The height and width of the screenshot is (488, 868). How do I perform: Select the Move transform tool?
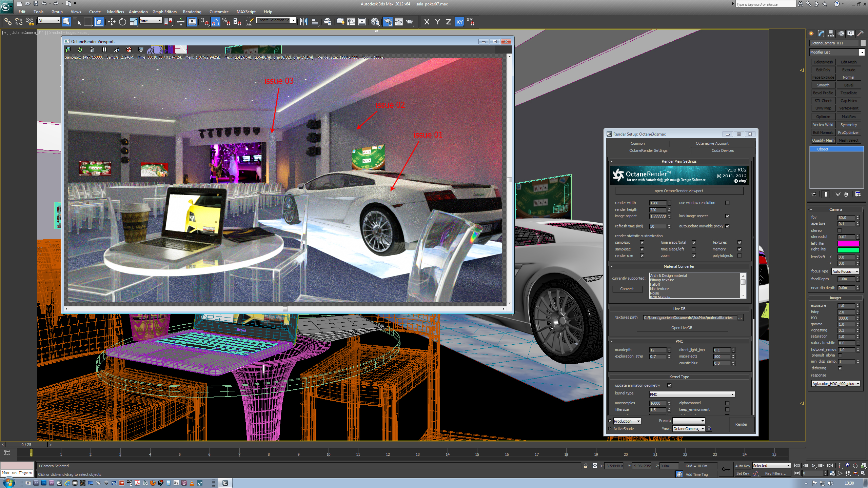pyautogui.click(x=112, y=22)
